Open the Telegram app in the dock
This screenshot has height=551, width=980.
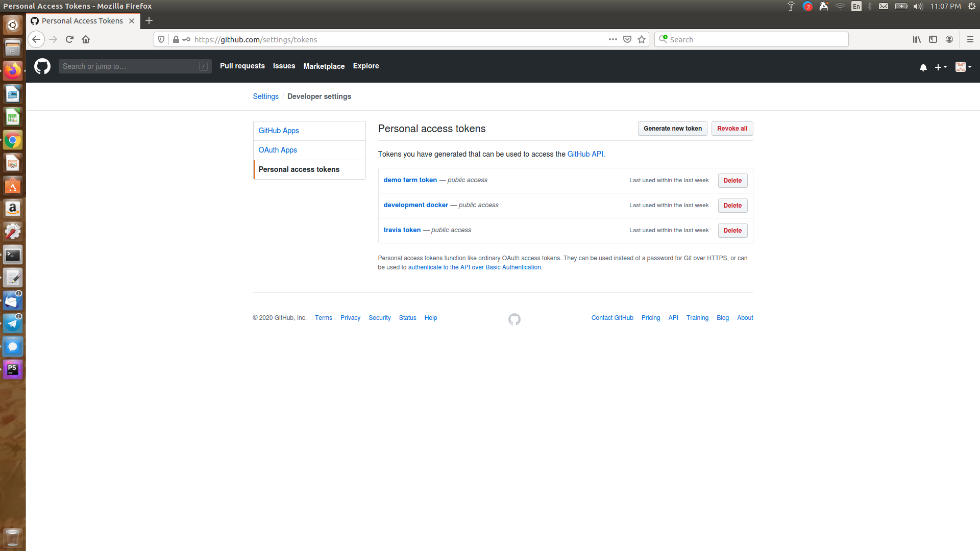(13, 323)
